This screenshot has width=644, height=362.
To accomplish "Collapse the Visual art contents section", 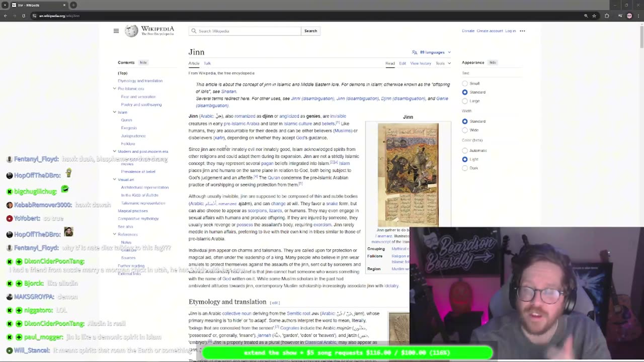I will coord(115,179).
